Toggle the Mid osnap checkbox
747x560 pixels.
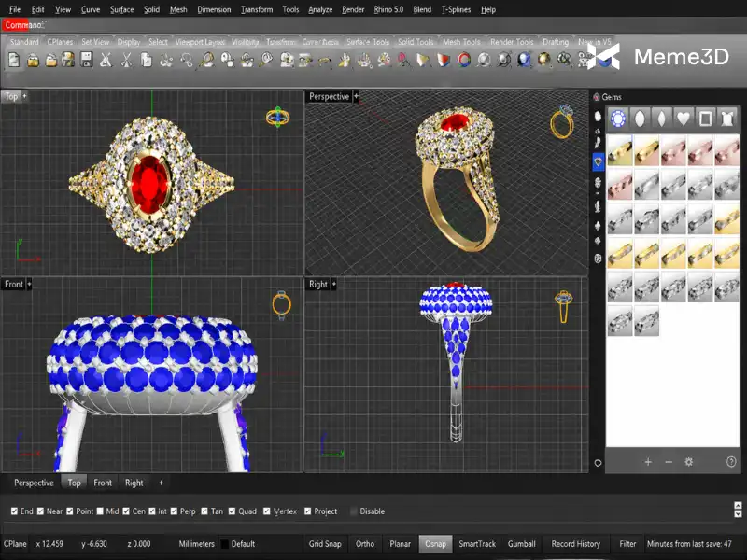[x=100, y=511]
